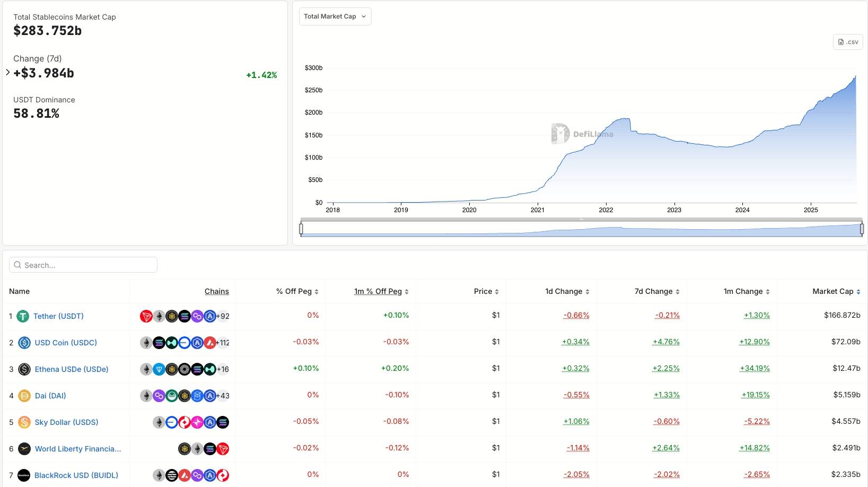Open the Ethena USDe (USDe) link
The image size is (868, 487).
click(x=72, y=369)
